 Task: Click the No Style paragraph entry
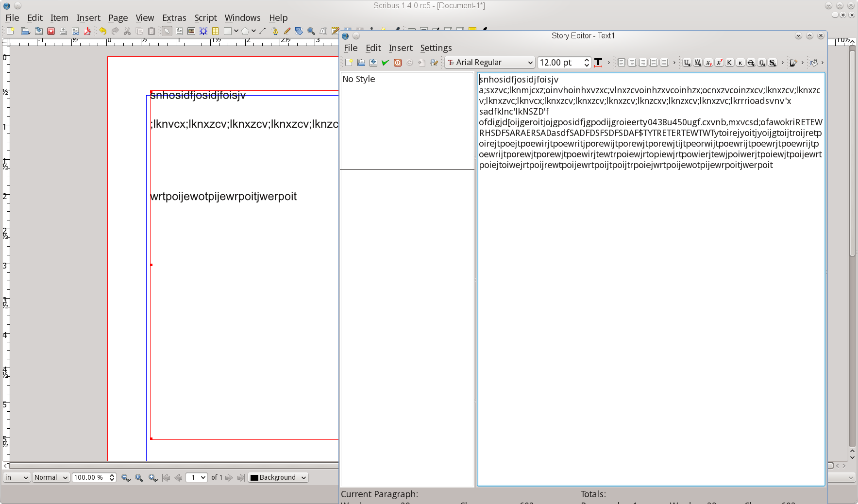coord(359,79)
